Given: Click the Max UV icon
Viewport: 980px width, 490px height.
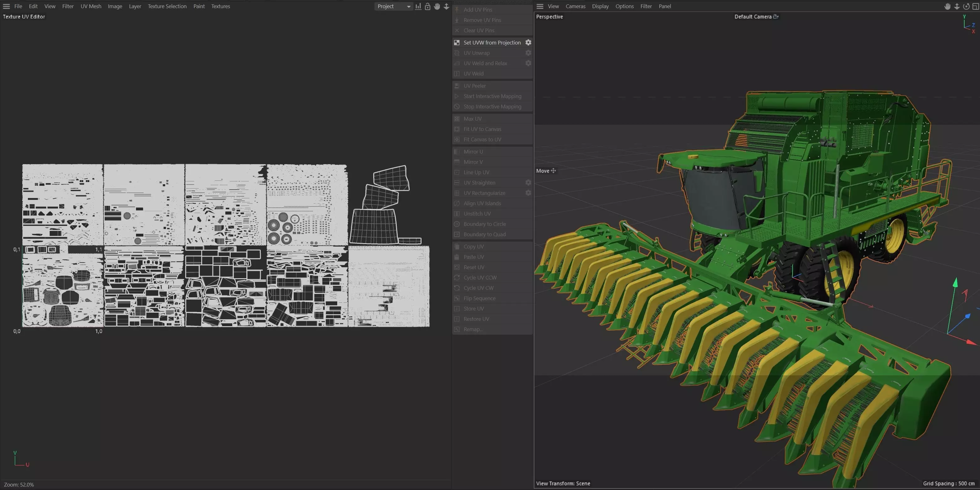Looking at the screenshot, I should tap(457, 118).
